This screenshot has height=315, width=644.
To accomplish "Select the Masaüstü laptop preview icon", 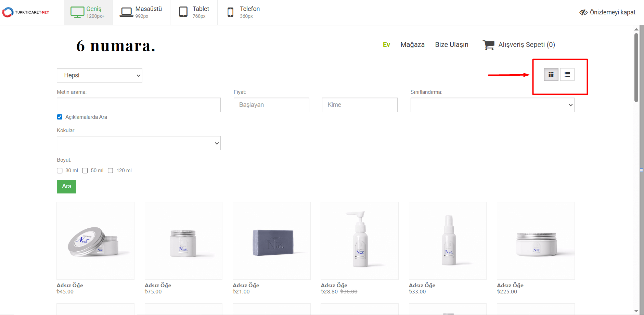I will [x=126, y=12].
